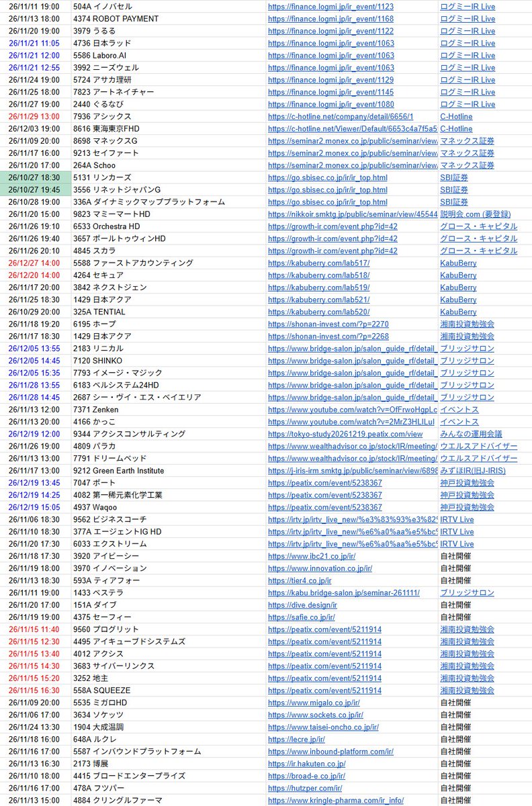The height and width of the screenshot is (806, 532).
Task: Click the みんなの運用会議 link
Action: [x=471, y=434]
